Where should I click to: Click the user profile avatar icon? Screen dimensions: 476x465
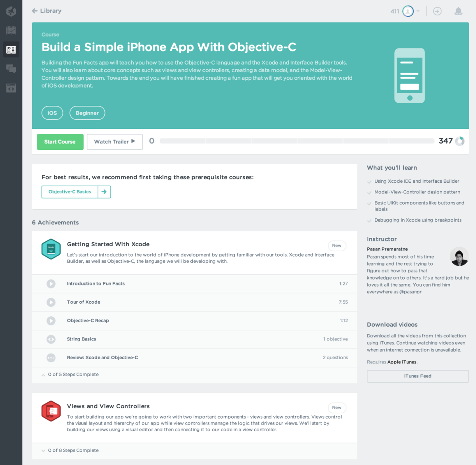(x=408, y=11)
